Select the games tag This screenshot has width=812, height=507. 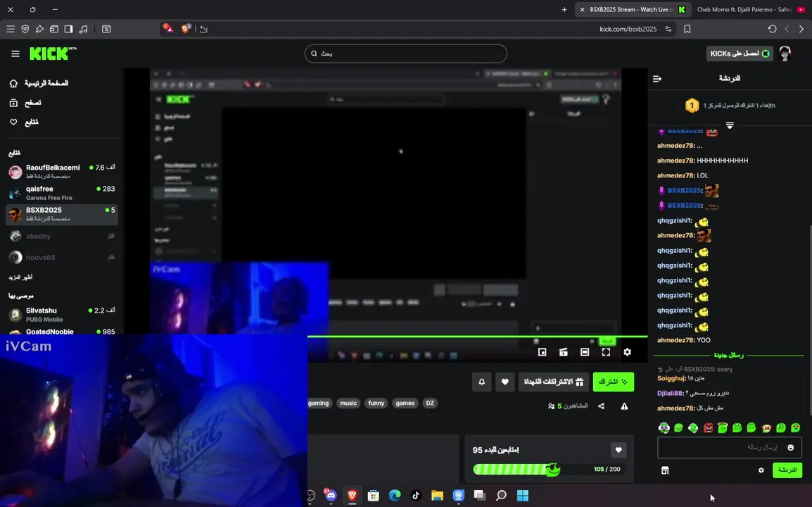pyautogui.click(x=405, y=403)
